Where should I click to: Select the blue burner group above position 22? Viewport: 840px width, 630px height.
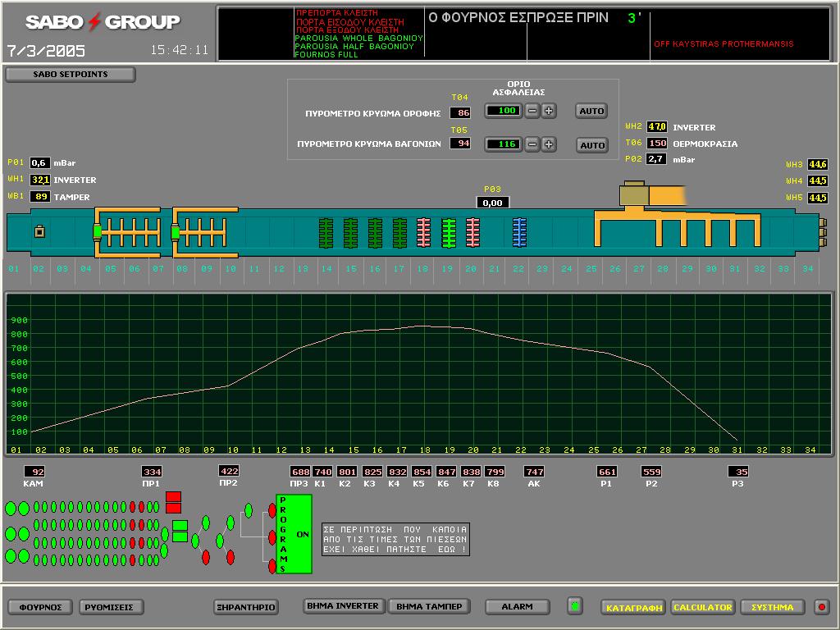[x=519, y=232]
